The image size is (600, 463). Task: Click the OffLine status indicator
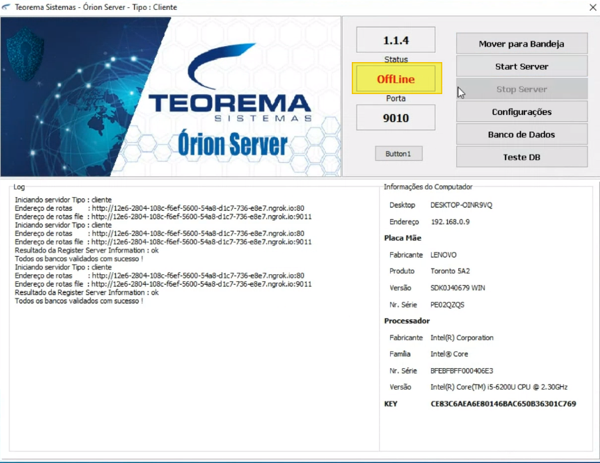pyautogui.click(x=396, y=79)
